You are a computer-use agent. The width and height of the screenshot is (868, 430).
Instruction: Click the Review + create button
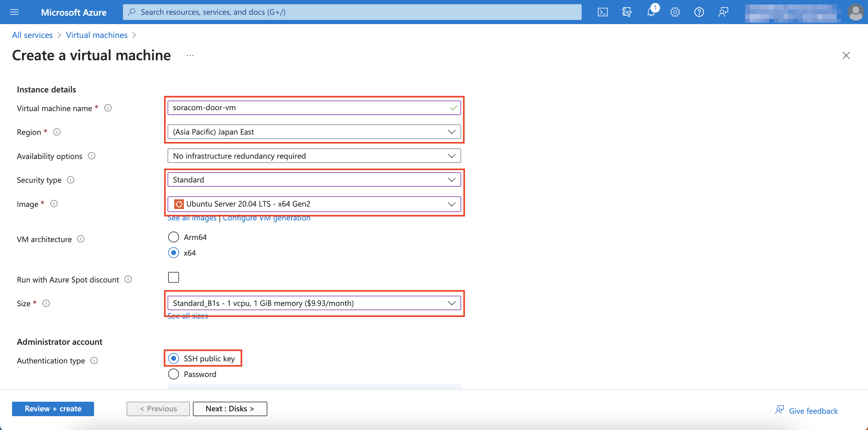(52, 408)
